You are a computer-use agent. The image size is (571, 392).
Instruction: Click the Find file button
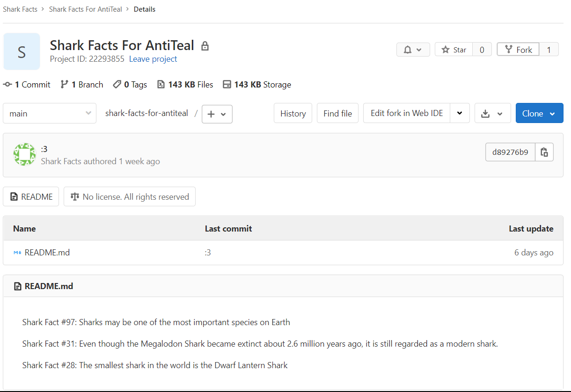tap(337, 113)
